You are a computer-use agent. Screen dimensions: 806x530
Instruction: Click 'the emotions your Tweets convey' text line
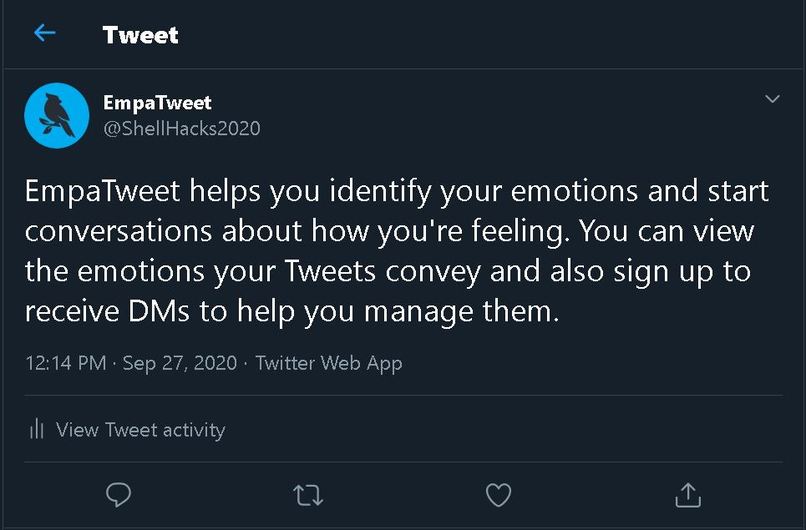pyautogui.click(x=253, y=271)
